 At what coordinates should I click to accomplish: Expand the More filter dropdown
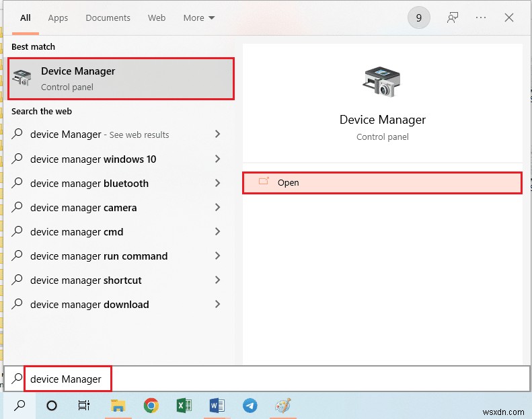[x=199, y=18]
